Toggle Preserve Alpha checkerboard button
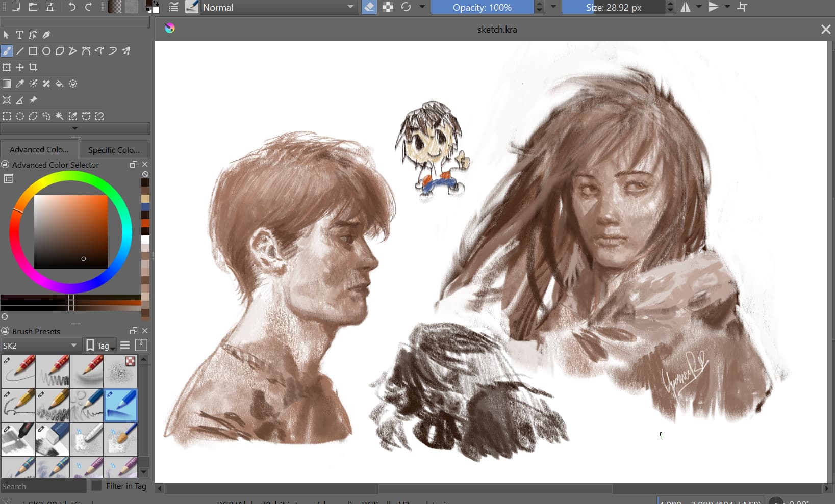 click(388, 7)
